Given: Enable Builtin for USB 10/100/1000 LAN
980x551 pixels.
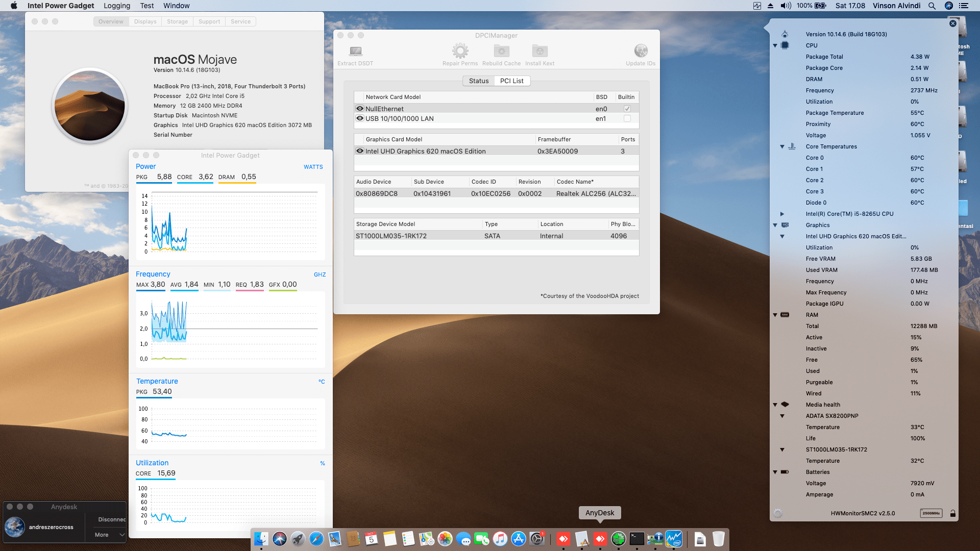Looking at the screenshot, I should point(627,118).
